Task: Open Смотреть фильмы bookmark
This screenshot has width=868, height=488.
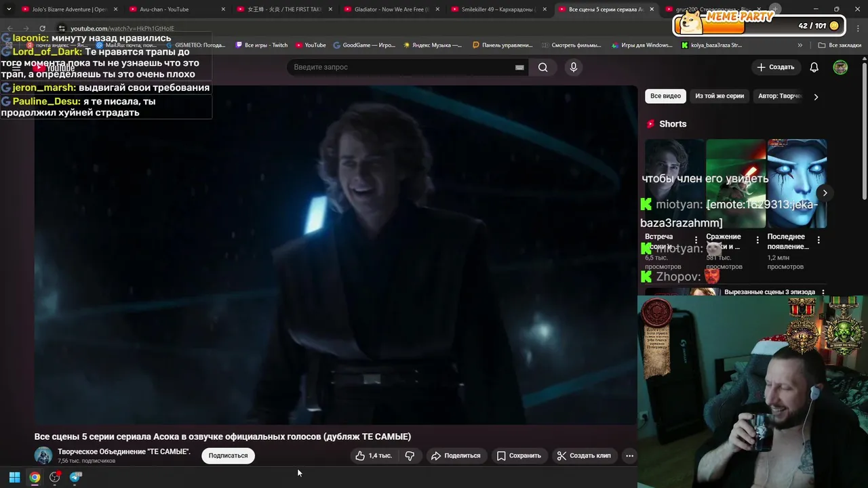Action: pyautogui.click(x=572, y=45)
